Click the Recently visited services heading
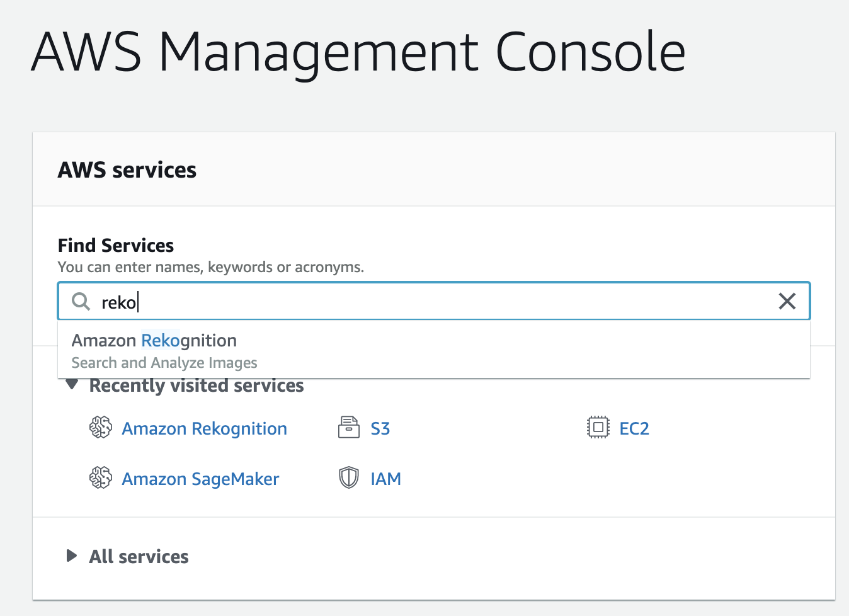The image size is (849, 616). click(197, 385)
